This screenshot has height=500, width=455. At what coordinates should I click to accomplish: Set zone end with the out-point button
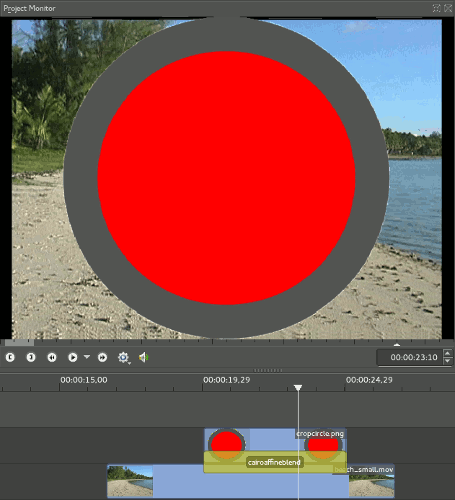(31, 357)
